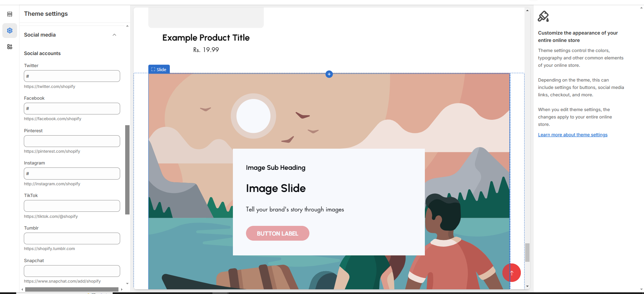Click the Tumblr URL input field
Viewport: 644px width, 294px height.
(x=72, y=239)
